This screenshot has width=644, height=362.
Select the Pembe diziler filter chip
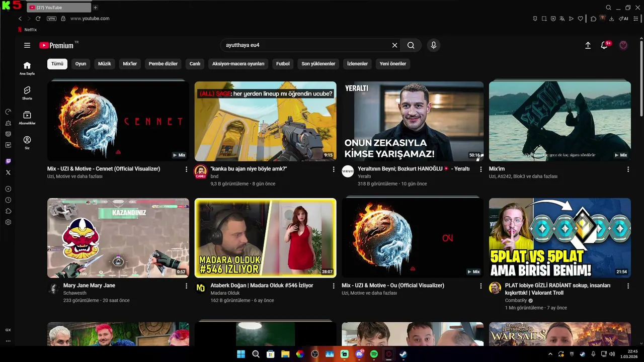click(163, 64)
